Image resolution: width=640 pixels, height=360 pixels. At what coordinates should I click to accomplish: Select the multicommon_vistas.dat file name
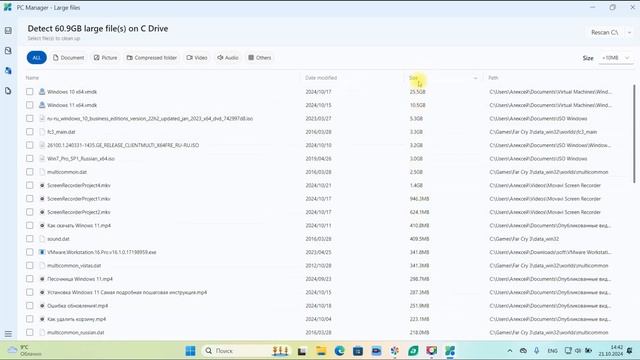[74, 266]
